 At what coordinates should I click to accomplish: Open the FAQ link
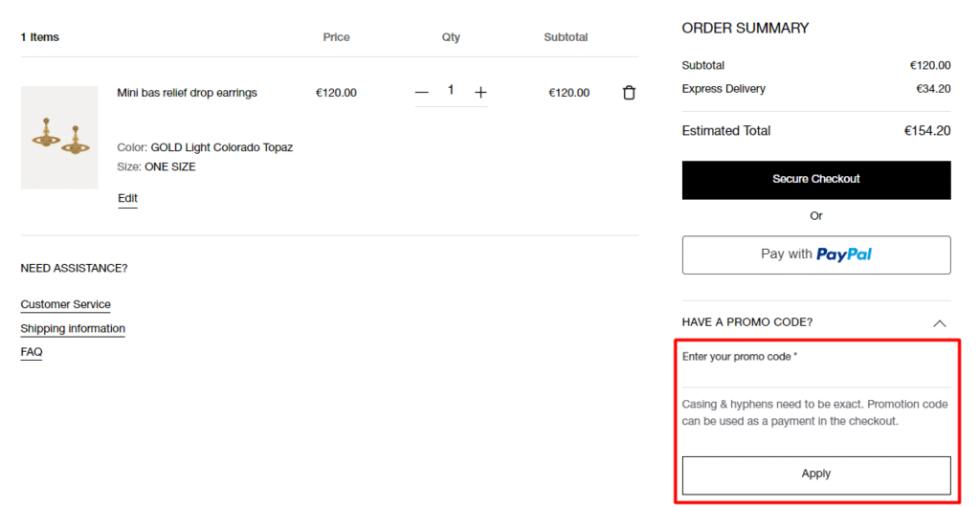32,352
